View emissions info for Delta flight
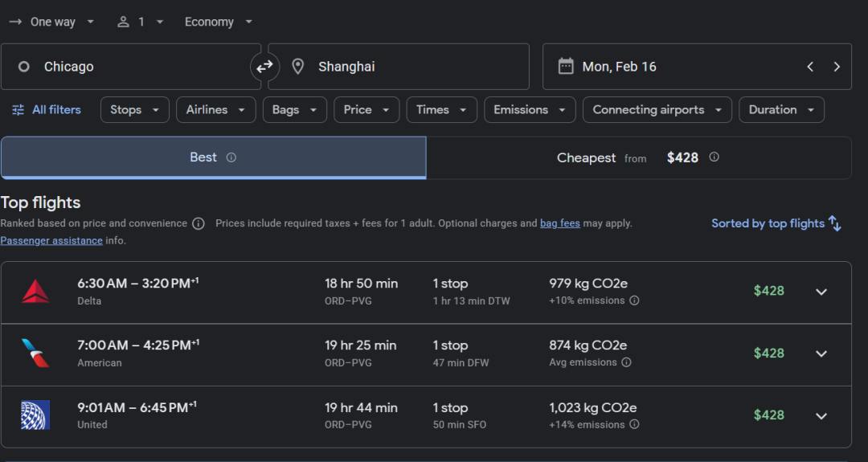This screenshot has height=462, width=868. [x=634, y=301]
